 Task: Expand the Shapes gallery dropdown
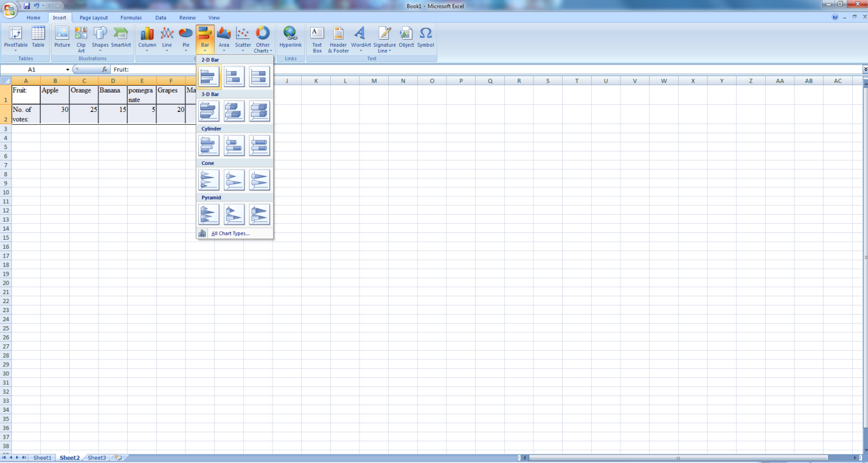click(100, 39)
